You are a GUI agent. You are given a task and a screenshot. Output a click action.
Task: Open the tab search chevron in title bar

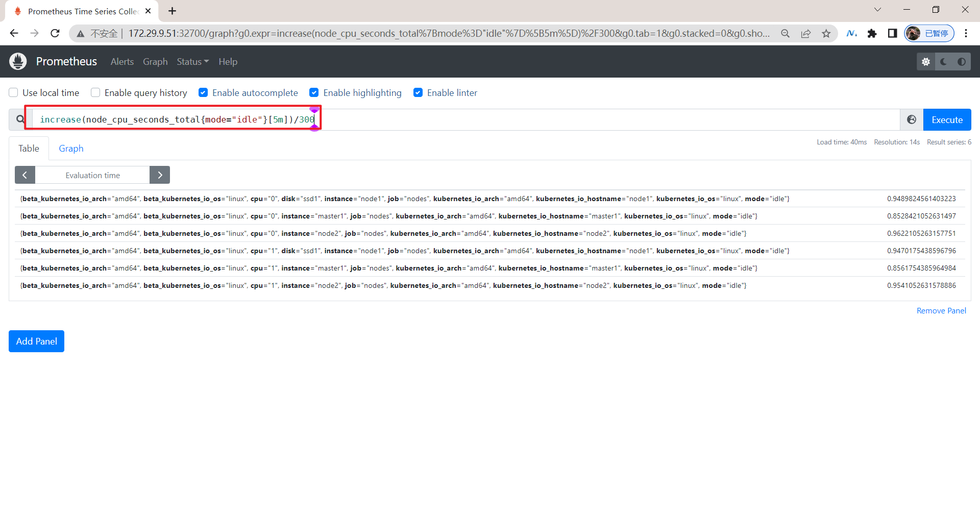coord(877,10)
